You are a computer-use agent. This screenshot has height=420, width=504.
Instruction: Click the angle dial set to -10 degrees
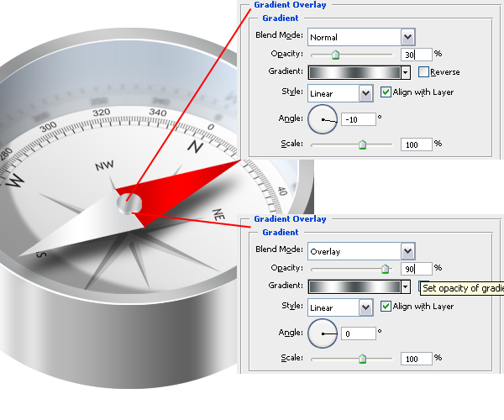[x=323, y=119]
